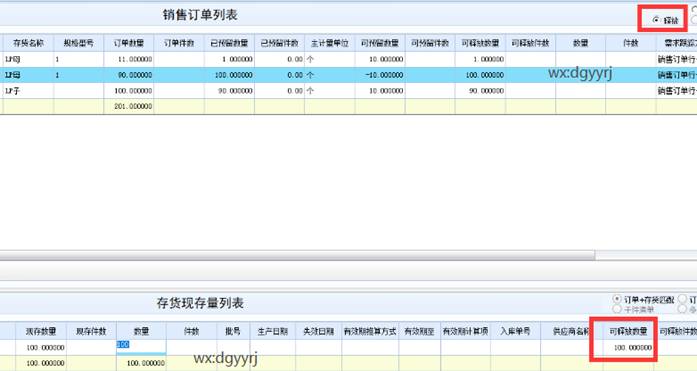Click 0.00 reserved pieces in highlighted row
Viewport: 697px width, 371px height.
pos(279,75)
